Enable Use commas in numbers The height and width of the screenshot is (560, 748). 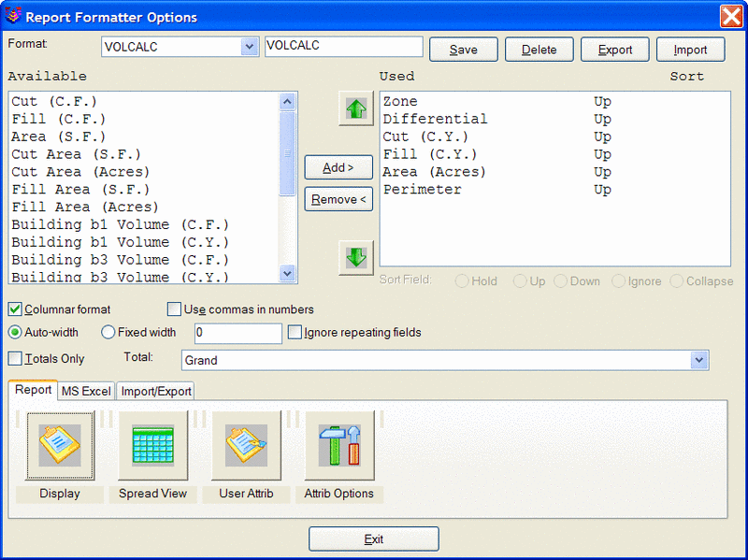pyautogui.click(x=174, y=309)
